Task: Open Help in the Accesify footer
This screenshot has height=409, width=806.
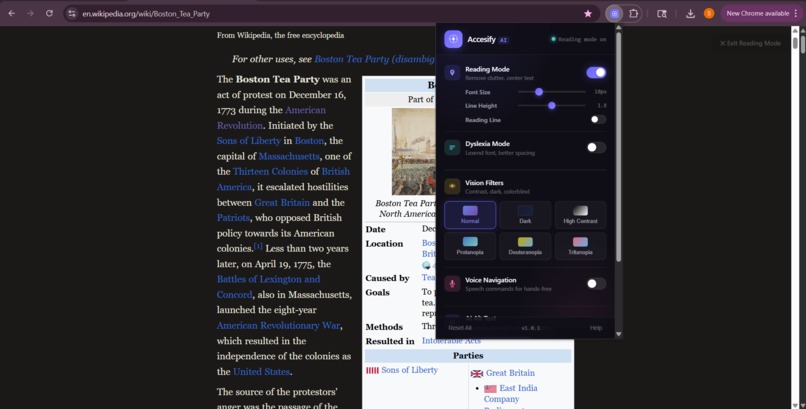Action: coord(596,328)
